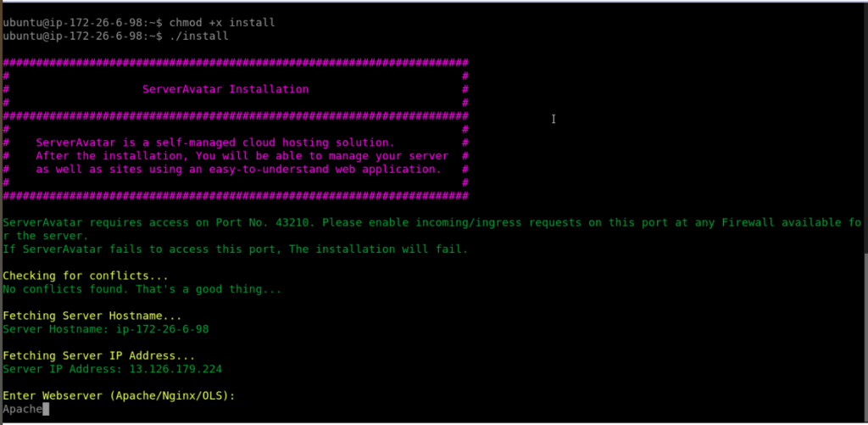Viewport: 868px width, 425px height.
Task: Click the 'Server Hostname: ip-172-26-6-98' line
Action: tap(106, 329)
